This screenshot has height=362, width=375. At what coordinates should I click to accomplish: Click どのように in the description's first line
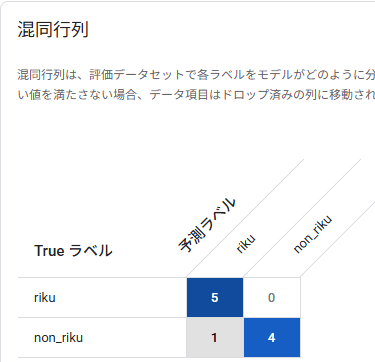(x=334, y=75)
